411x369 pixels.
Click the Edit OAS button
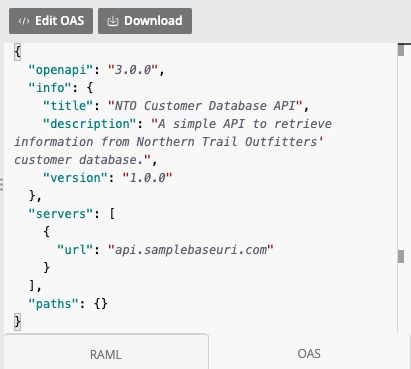click(x=51, y=21)
